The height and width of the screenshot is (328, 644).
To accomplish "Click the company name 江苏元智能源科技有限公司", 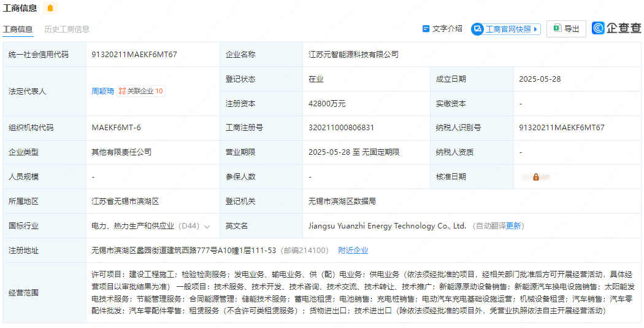I will coord(353,54).
